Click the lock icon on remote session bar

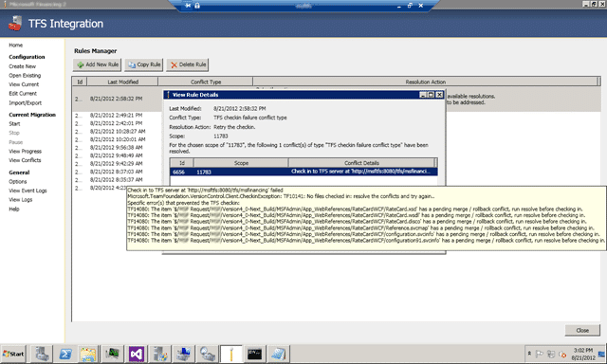coord(197,6)
